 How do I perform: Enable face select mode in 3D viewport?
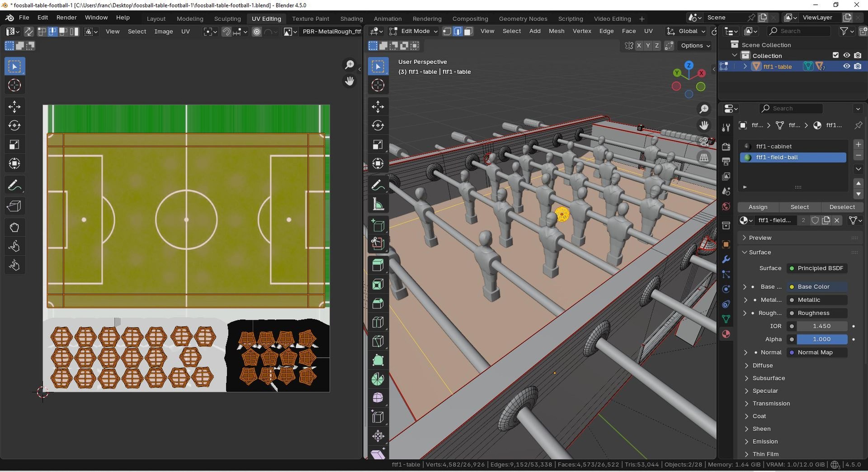tap(469, 31)
